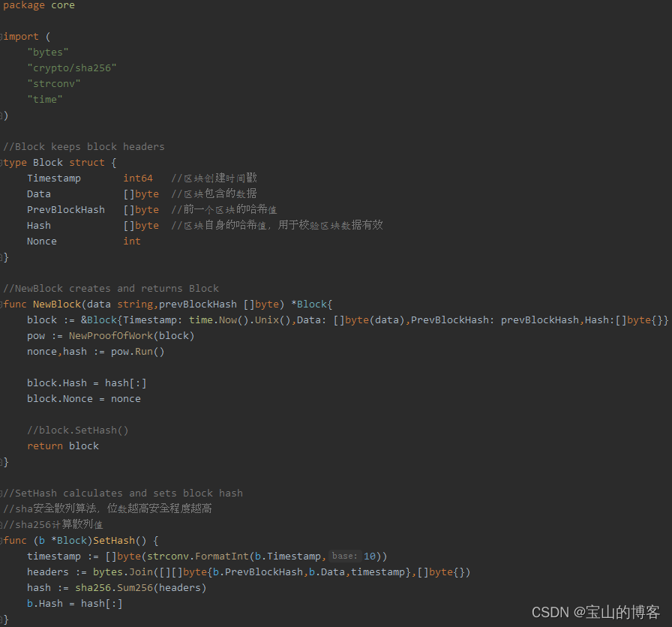Click the 'Nonce' field name in Block struct
672x627 pixels.
pos(42,241)
